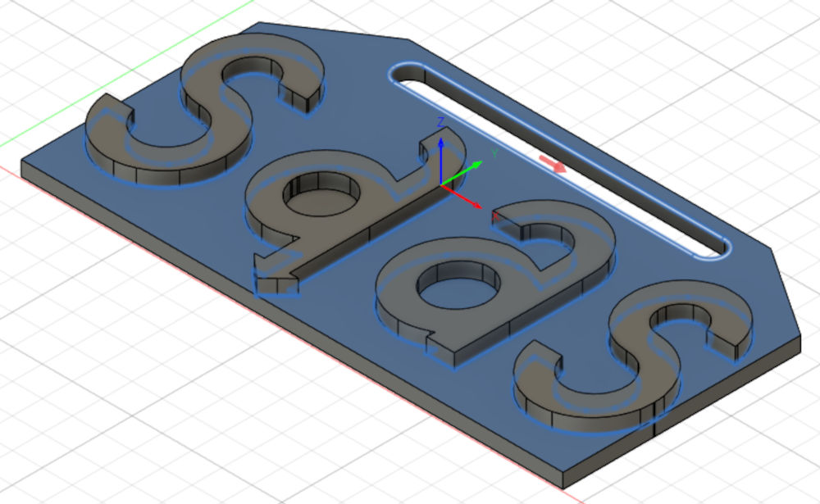Select the circular hole inside letter a

coord(458,286)
